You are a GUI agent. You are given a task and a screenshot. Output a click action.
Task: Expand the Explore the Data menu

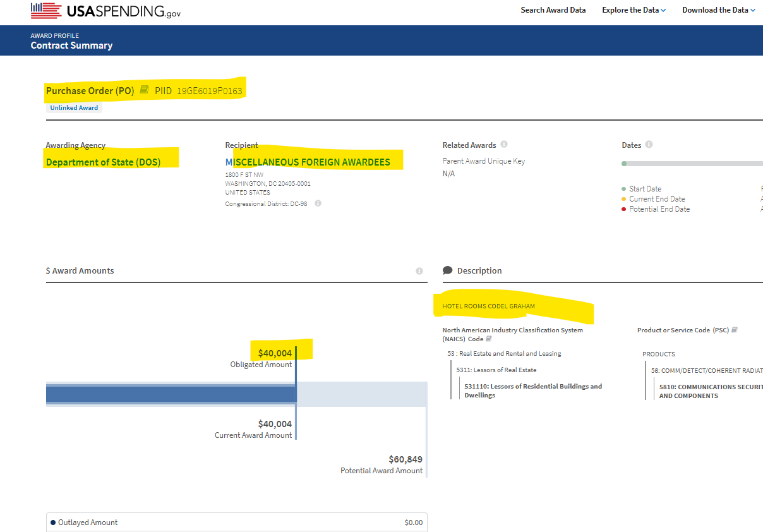634,10
